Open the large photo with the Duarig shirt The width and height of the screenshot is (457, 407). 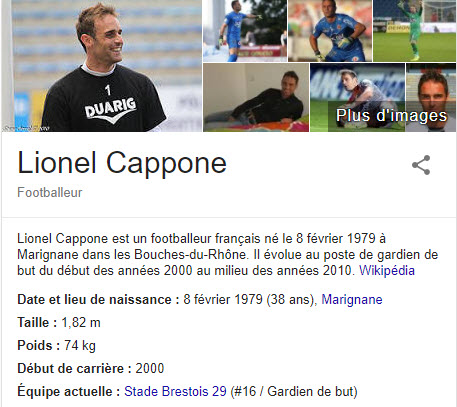click(102, 66)
